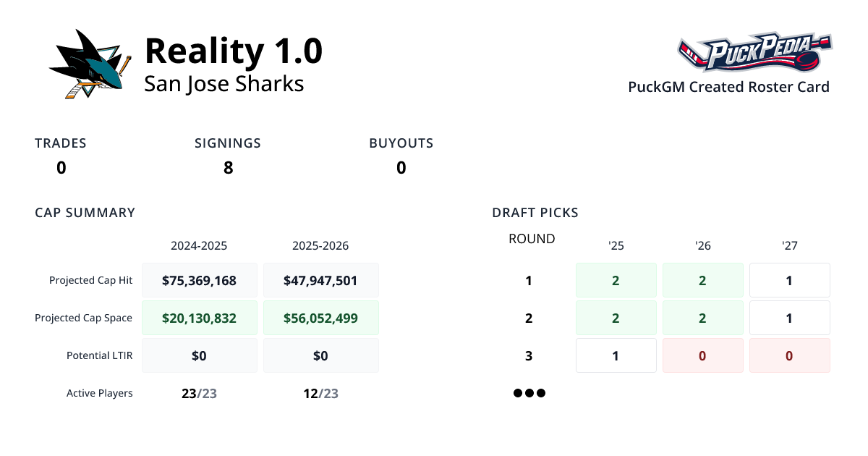Click the 2024-2025 season column header
The width and height of the screenshot is (868, 456).
point(199,246)
